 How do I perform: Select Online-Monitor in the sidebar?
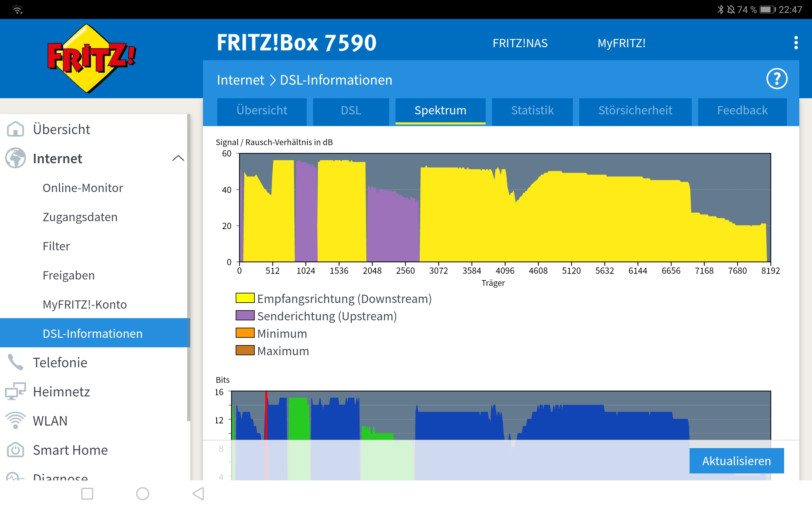coord(83,188)
